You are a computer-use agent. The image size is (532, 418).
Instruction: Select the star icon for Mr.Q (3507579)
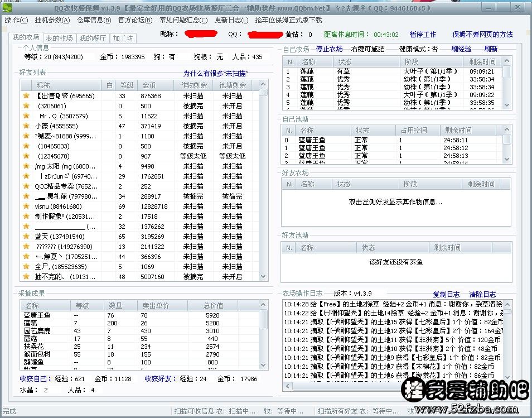click(x=26, y=116)
